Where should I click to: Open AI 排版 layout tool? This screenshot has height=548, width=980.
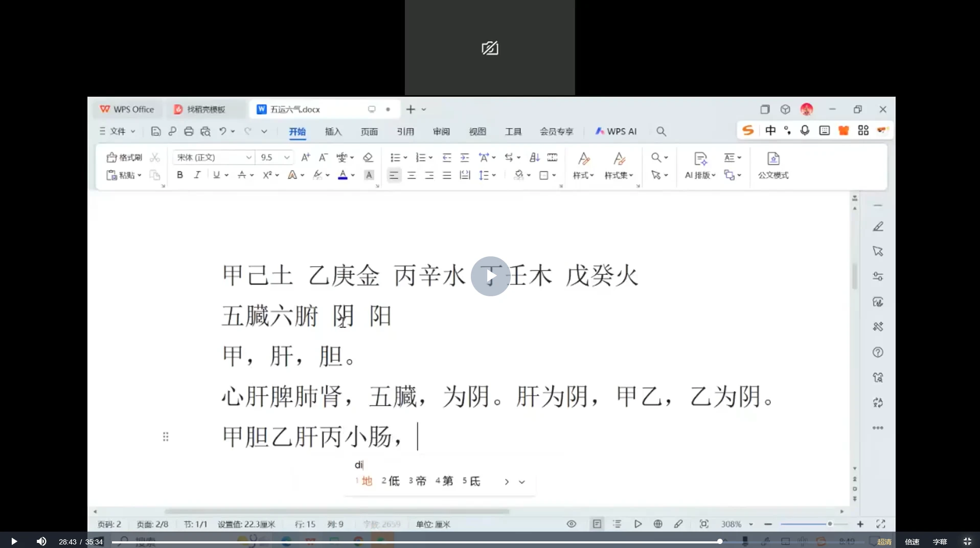pyautogui.click(x=700, y=165)
